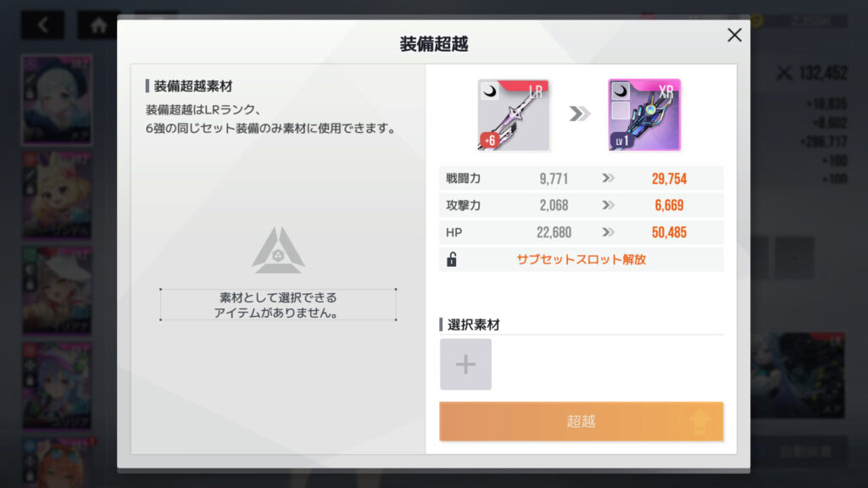Go to the home screen icon
Viewport: 868px width, 488px height.
[x=98, y=25]
